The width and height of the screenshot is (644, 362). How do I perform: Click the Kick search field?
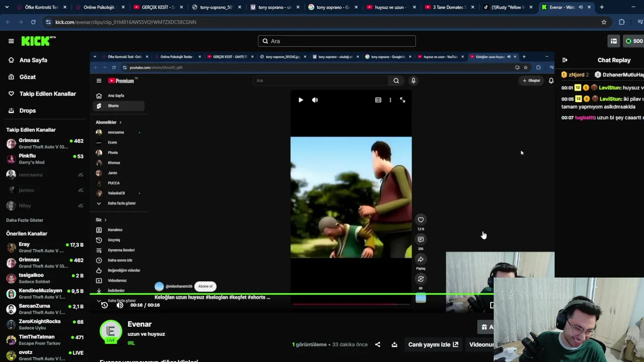click(337, 41)
